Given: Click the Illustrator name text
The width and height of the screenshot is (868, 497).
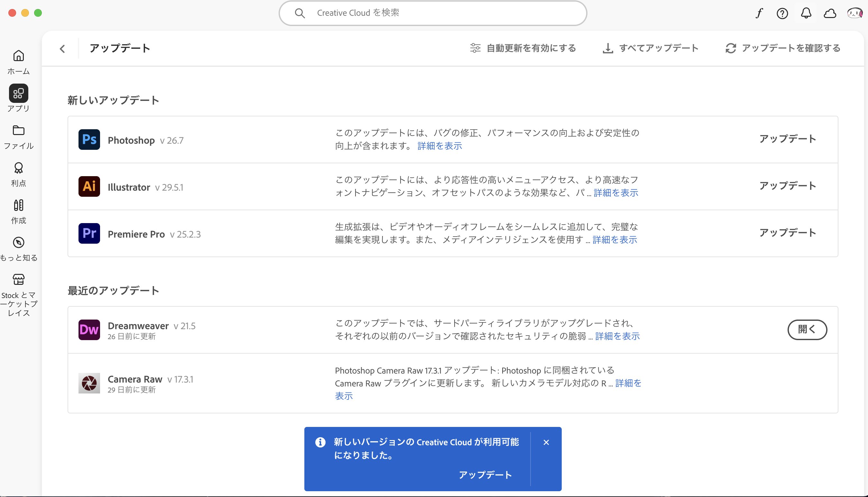Looking at the screenshot, I should pyautogui.click(x=129, y=187).
